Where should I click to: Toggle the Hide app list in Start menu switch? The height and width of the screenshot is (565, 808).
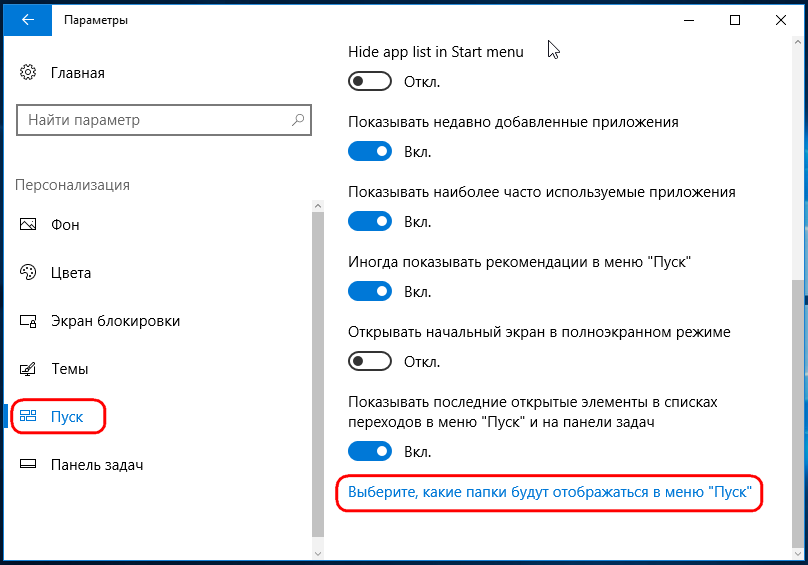pos(369,81)
